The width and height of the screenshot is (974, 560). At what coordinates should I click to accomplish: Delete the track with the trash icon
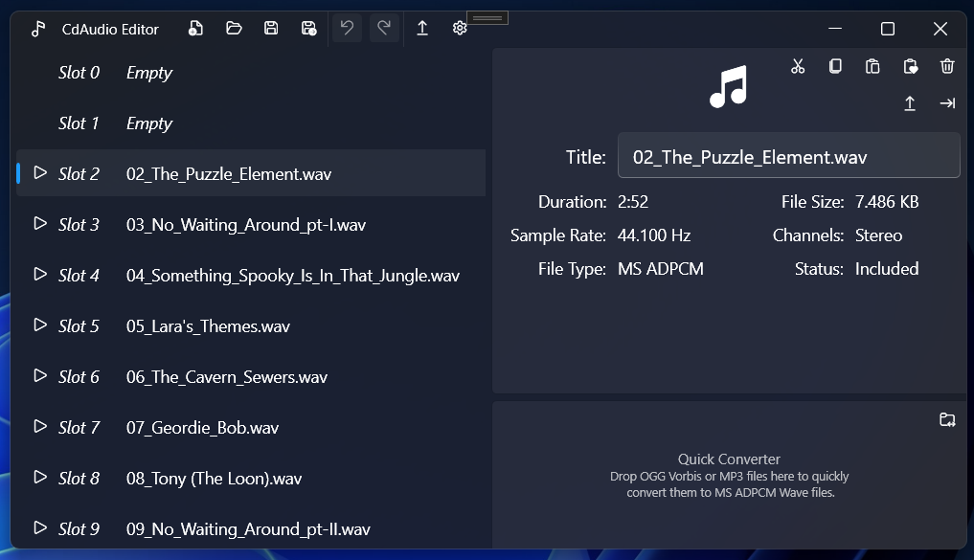click(947, 66)
